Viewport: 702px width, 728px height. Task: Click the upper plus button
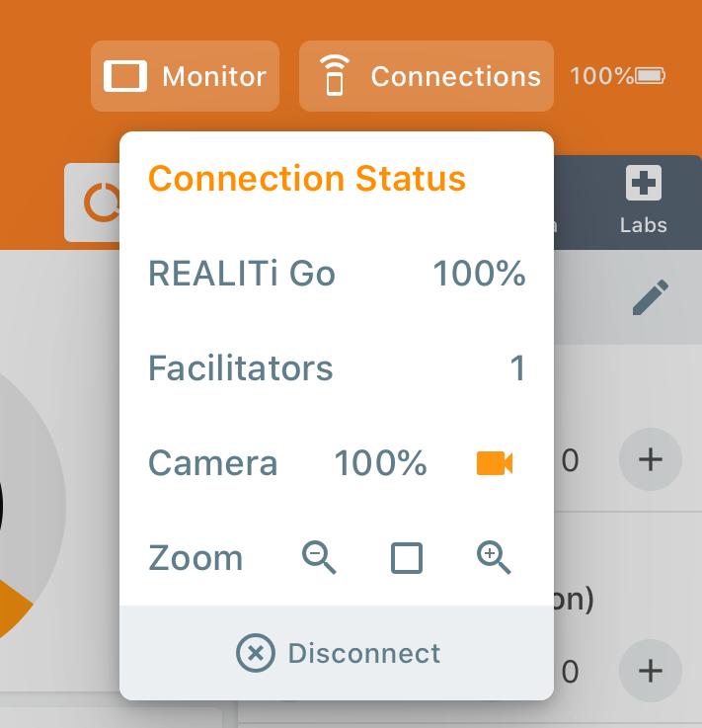pyautogui.click(x=650, y=459)
